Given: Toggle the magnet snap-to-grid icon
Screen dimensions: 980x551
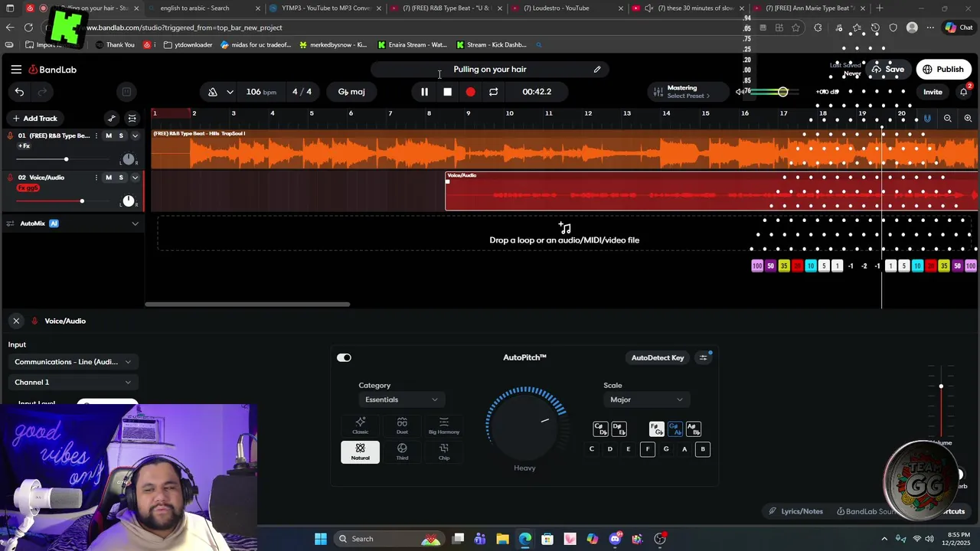Looking at the screenshot, I should pos(927,119).
